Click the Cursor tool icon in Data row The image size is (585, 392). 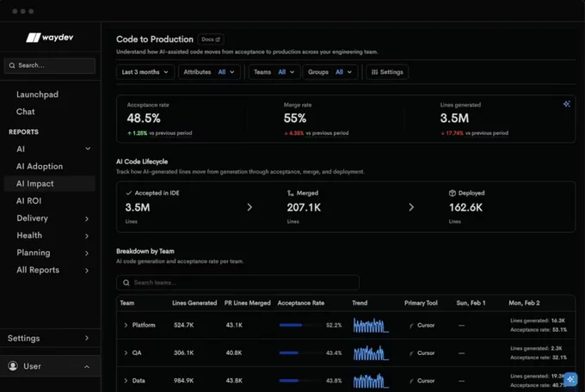[x=411, y=381]
